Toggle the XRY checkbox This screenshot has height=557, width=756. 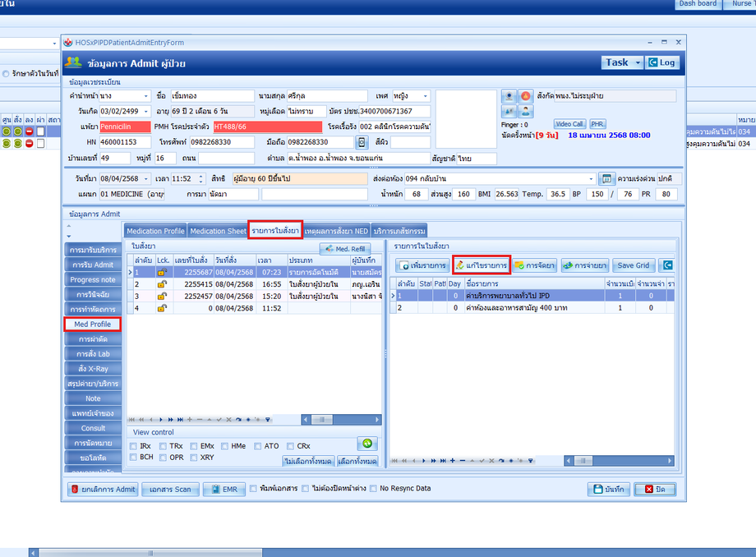pyautogui.click(x=194, y=458)
